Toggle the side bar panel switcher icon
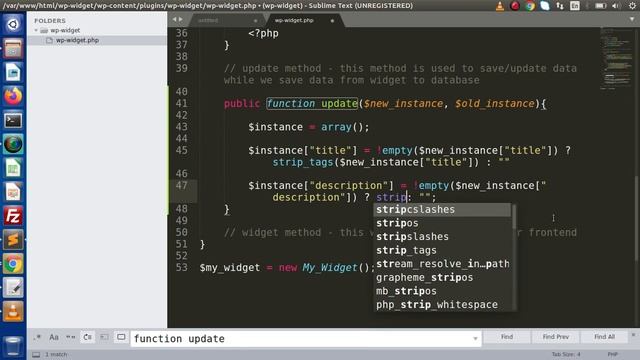 pos(36,354)
